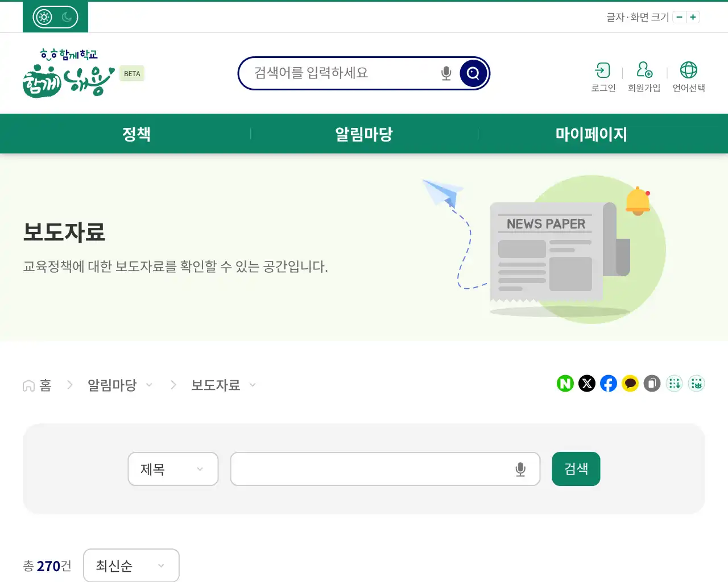
Task: Enable light mode with the sun toggle
Action: (x=43, y=16)
